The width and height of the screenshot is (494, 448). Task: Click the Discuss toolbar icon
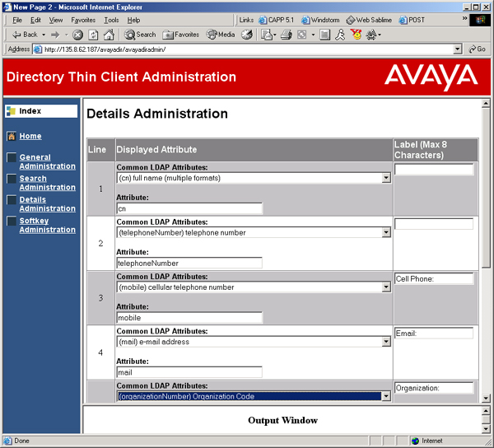[x=324, y=35]
